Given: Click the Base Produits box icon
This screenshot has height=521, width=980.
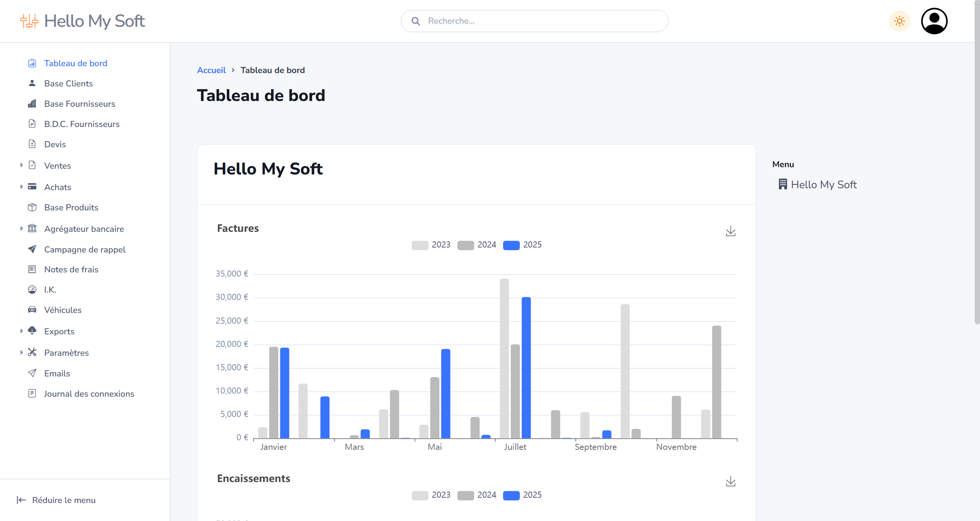Looking at the screenshot, I should (32, 207).
